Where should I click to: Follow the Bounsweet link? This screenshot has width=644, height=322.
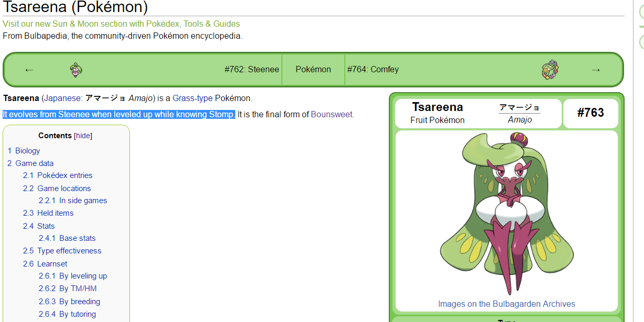tap(331, 114)
